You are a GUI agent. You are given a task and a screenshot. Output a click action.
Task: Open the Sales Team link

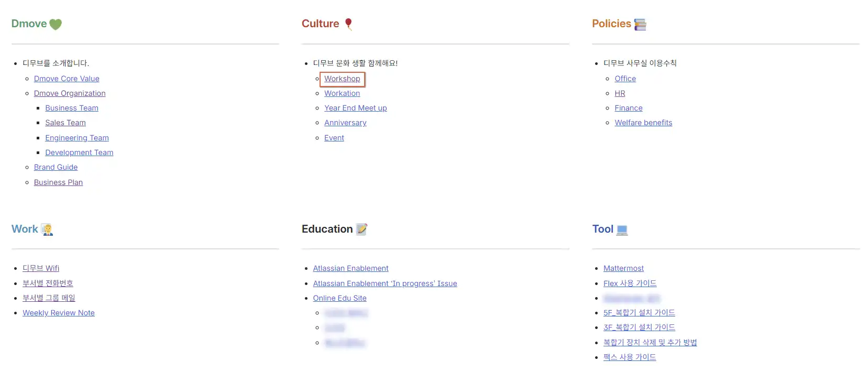pyautogui.click(x=65, y=123)
